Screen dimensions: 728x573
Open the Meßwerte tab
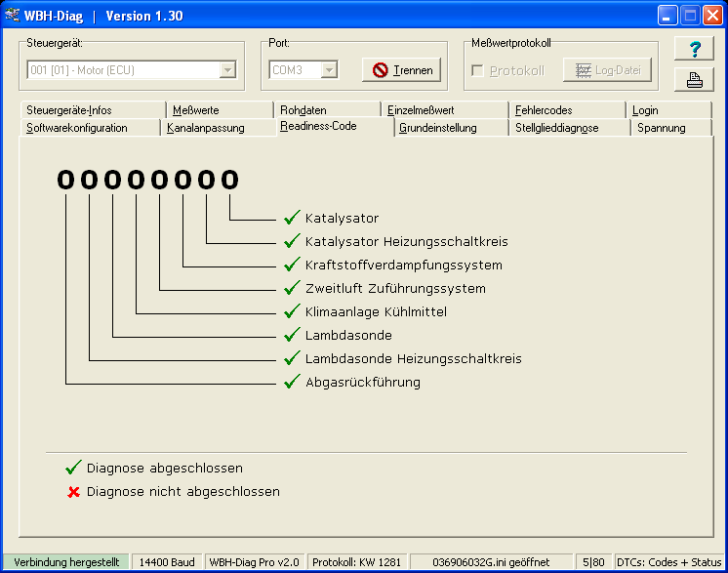(x=195, y=110)
